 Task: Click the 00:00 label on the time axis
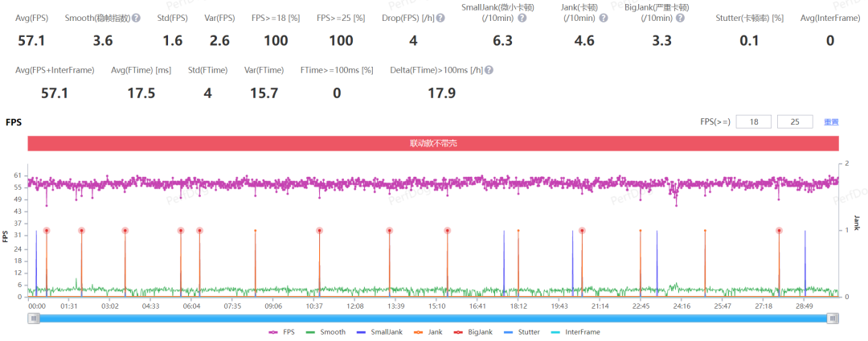point(36,306)
